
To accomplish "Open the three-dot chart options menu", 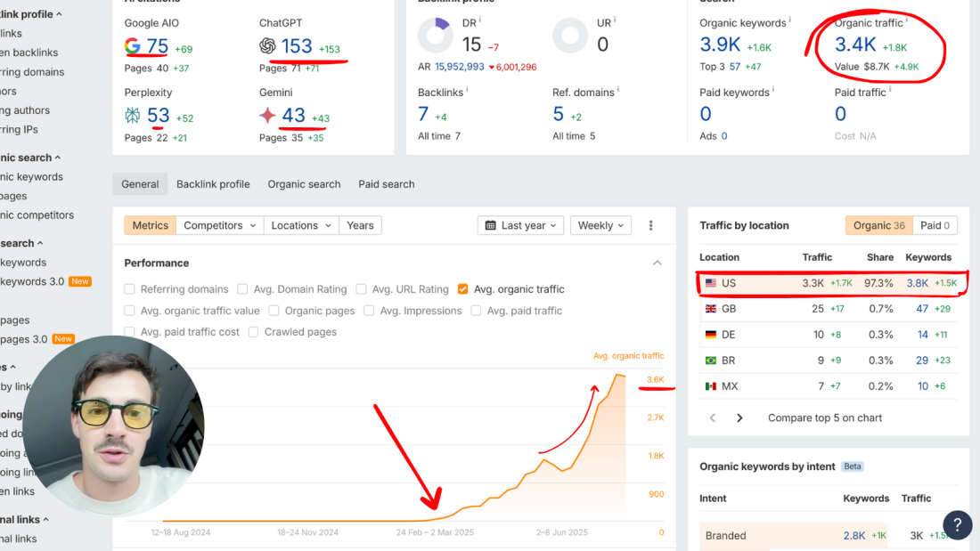I will click(x=650, y=225).
